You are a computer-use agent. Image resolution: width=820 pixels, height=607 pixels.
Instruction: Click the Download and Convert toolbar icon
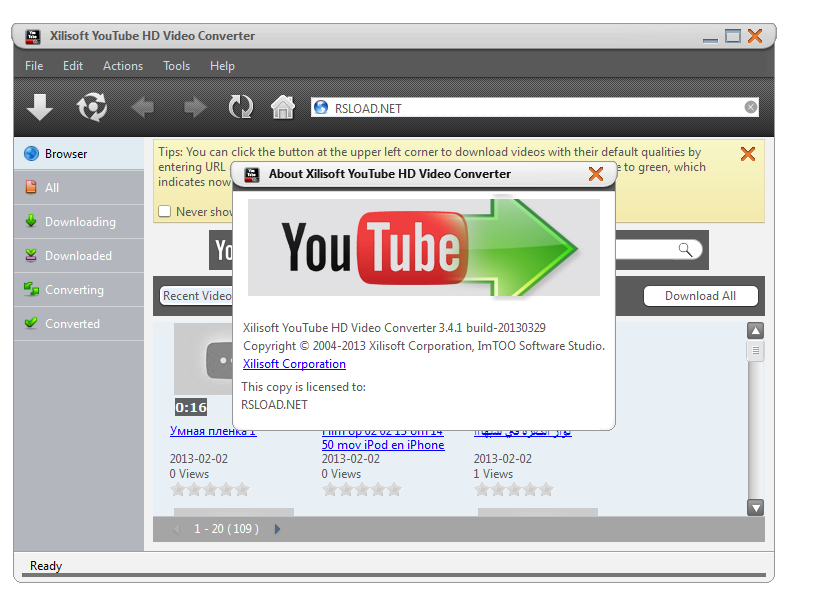[92, 107]
